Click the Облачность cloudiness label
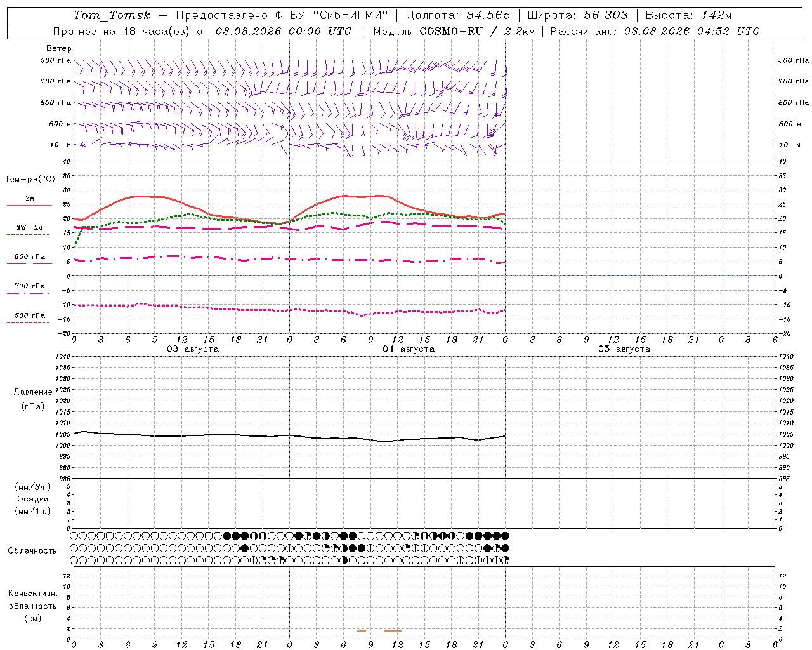812x650 pixels. tap(32, 551)
